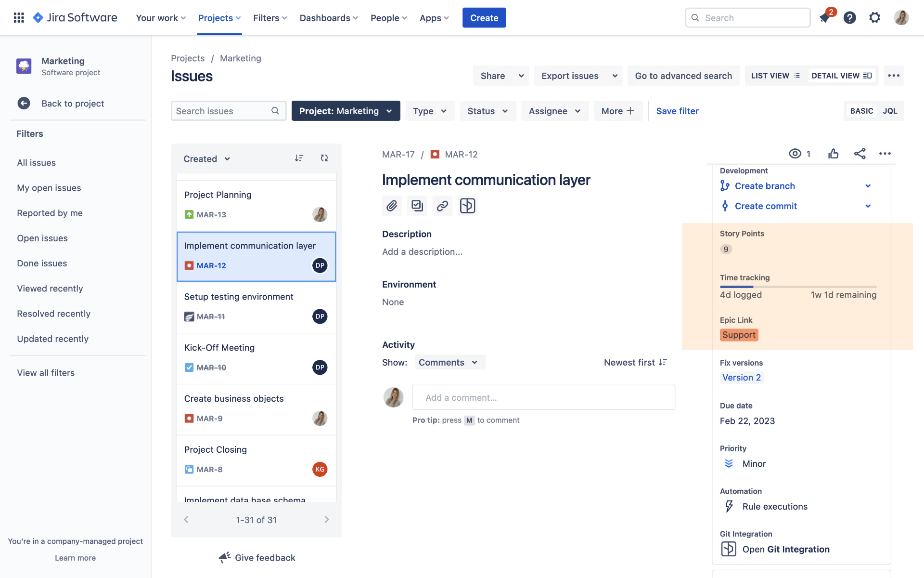
Task: Open the notifications bell icon
Action: click(825, 18)
